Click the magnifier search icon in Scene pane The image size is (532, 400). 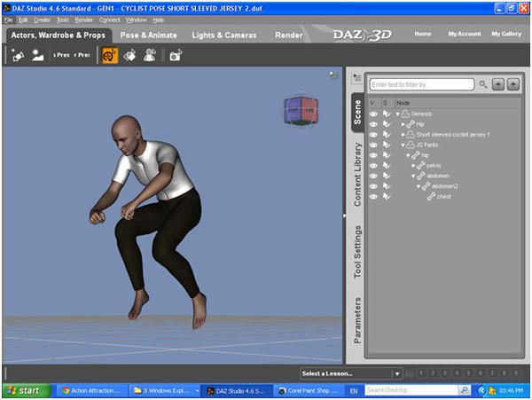483,84
